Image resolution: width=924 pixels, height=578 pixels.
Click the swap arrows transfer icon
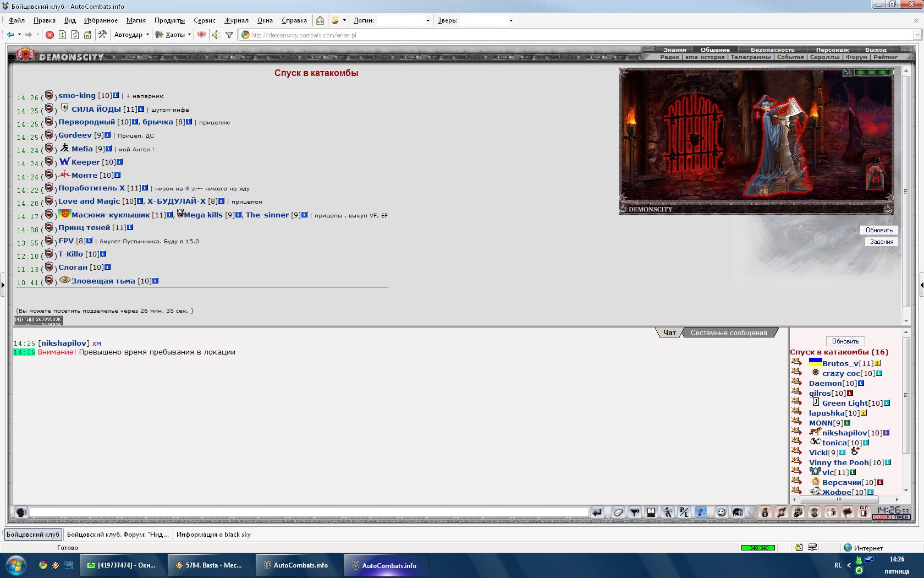(781, 512)
